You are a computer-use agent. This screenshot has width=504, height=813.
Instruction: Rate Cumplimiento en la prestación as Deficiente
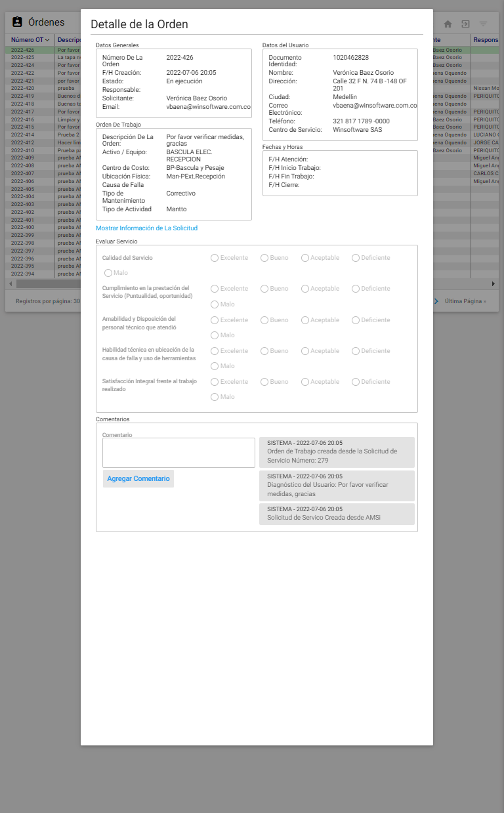(x=356, y=289)
